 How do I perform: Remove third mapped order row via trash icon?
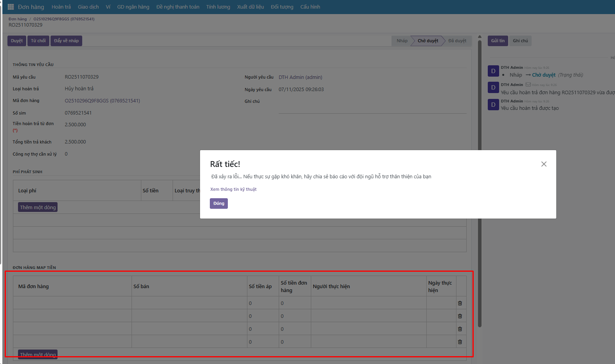[460, 329]
